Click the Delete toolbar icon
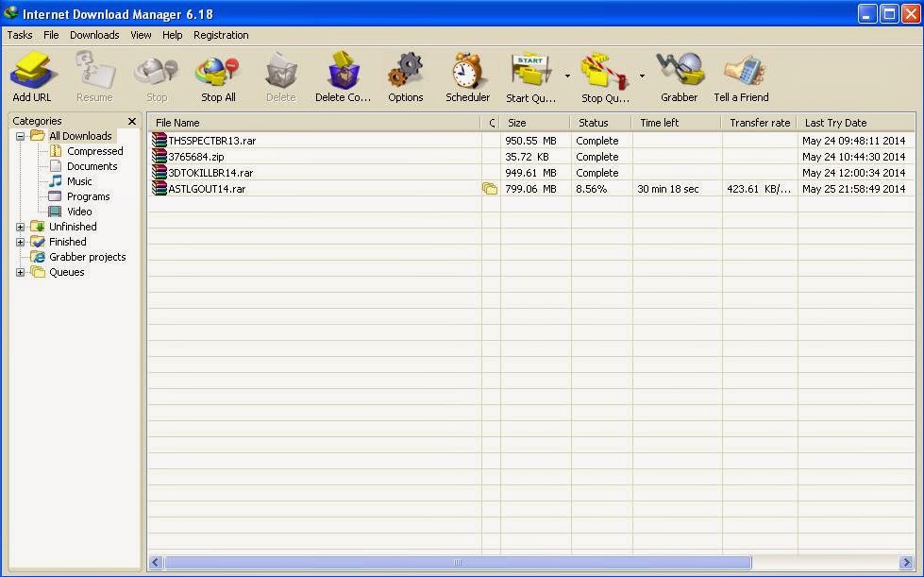 coord(281,71)
